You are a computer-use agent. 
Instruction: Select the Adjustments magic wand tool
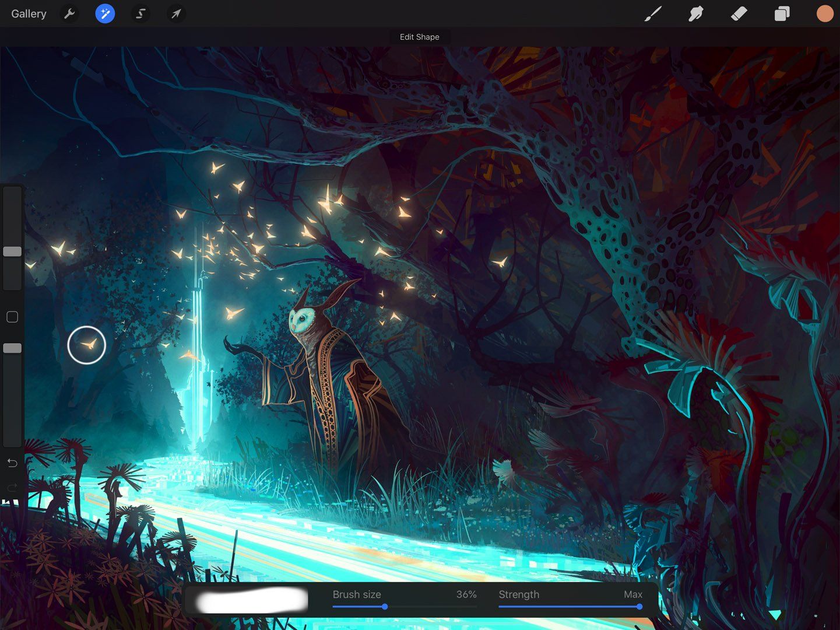point(105,13)
